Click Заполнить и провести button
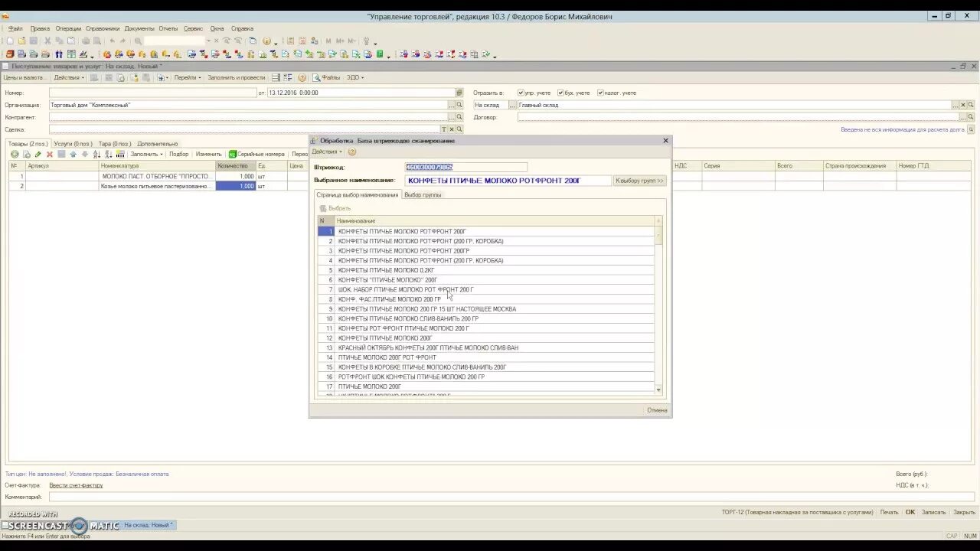Image resolution: width=980 pixels, height=551 pixels. point(237,77)
